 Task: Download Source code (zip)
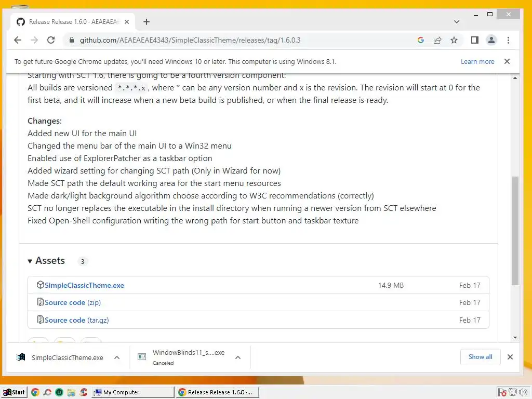pos(73,302)
